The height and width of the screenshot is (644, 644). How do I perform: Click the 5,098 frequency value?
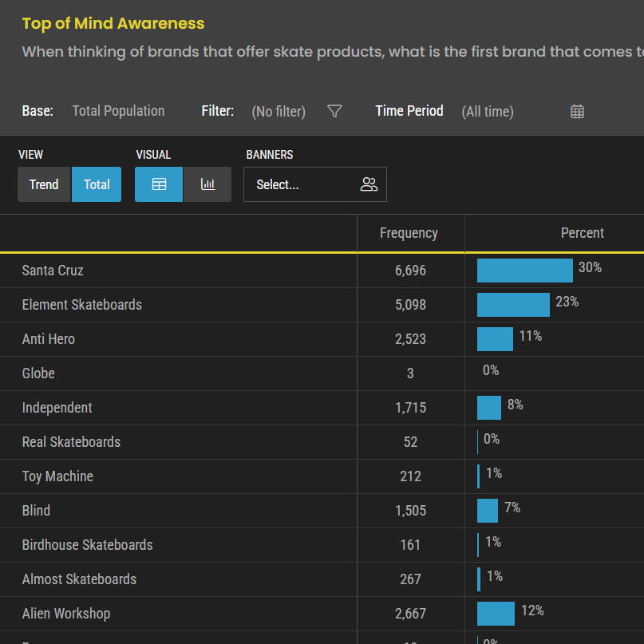click(410, 305)
